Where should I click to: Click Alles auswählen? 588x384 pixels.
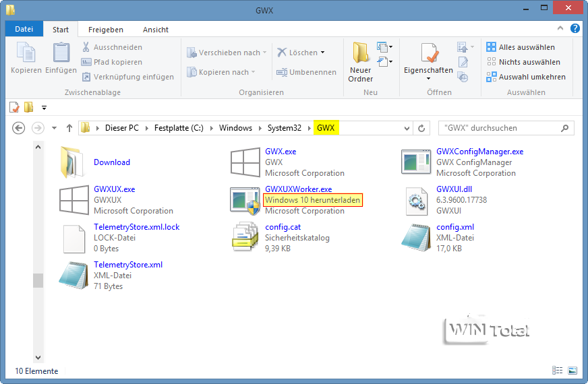[x=521, y=47]
